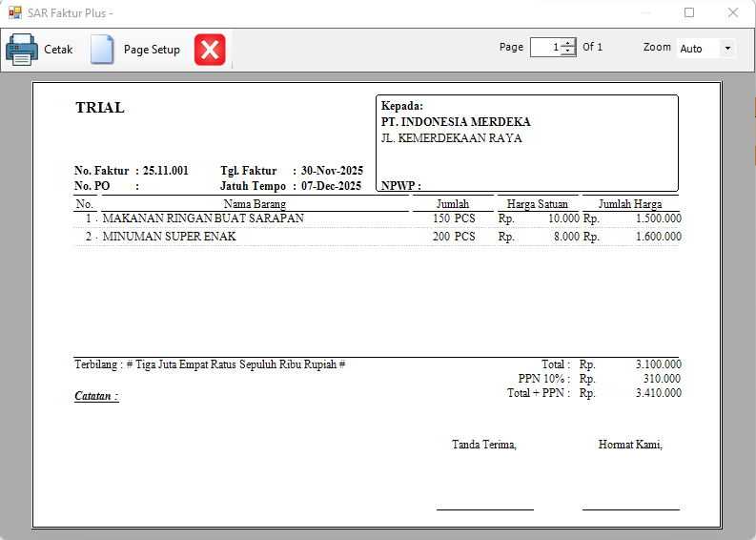Viewport: 756px width, 540px height.
Task: Increase page number with up spinner arrow
Action: click(568, 43)
